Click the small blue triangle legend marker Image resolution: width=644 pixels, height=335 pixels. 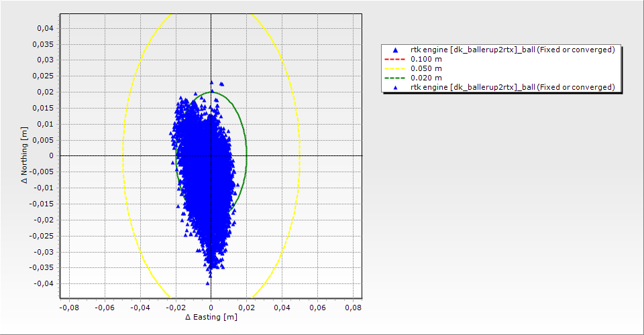tap(396, 87)
